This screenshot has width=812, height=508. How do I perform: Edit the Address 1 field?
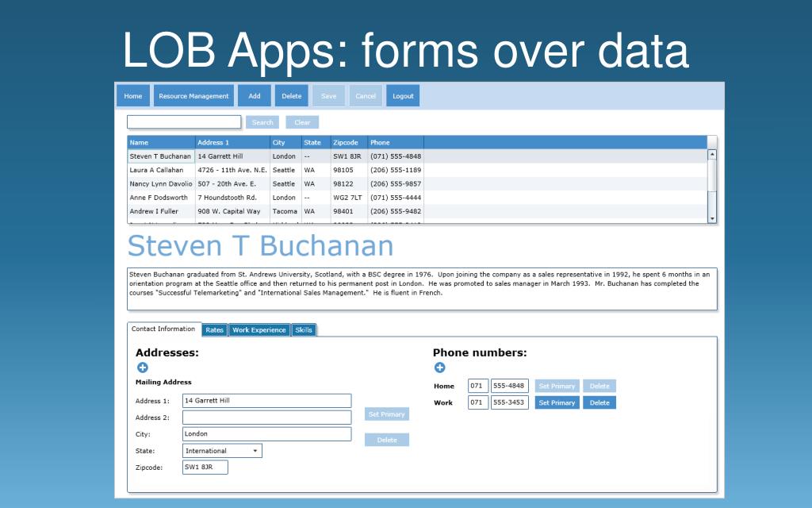(266, 401)
